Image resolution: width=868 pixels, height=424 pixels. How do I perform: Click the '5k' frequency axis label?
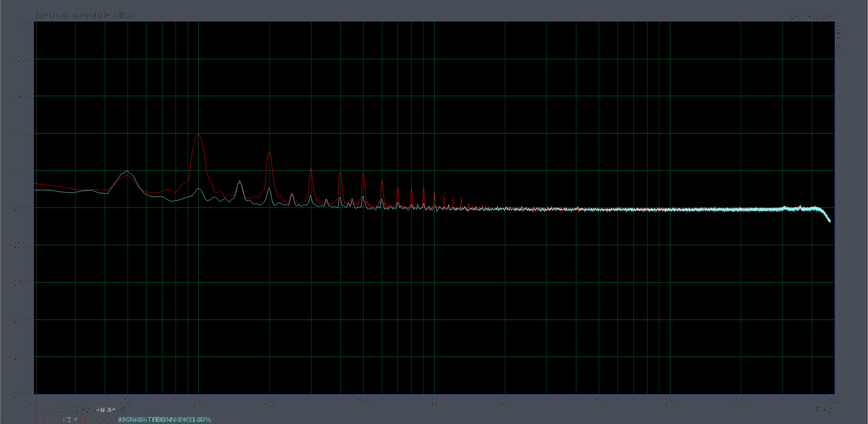(599, 402)
